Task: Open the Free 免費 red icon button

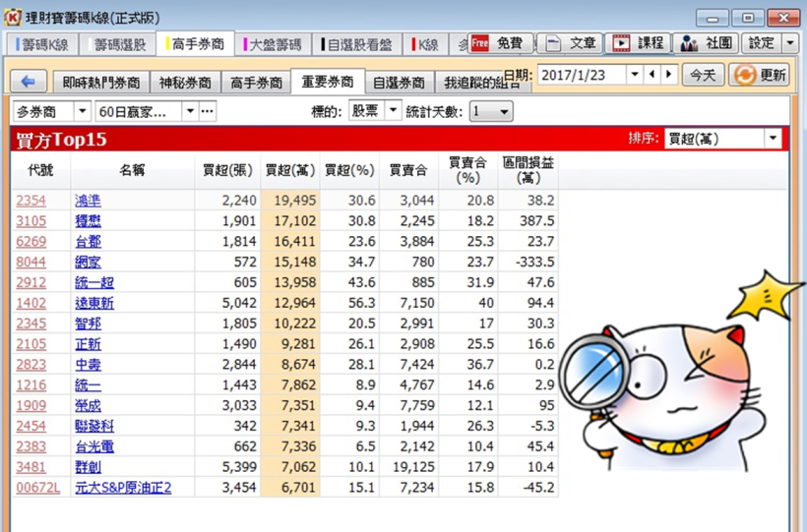Action: click(500, 43)
